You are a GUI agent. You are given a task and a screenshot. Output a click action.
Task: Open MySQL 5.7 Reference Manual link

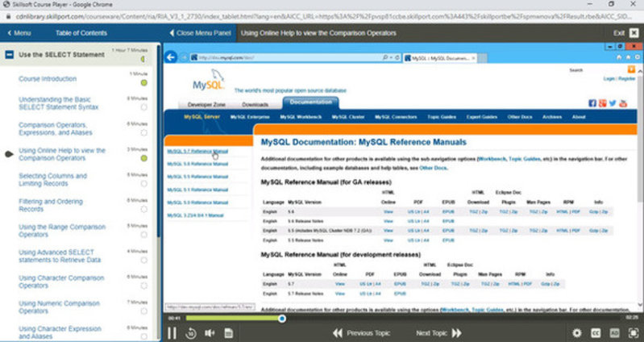(x=197, y=152)
